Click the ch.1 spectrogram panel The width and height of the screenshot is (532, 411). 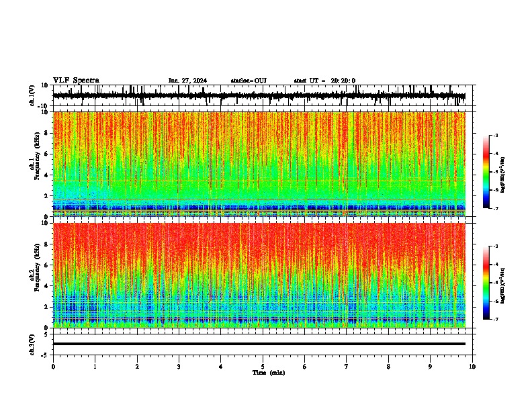pyautogui.click(x=259, y=164)
